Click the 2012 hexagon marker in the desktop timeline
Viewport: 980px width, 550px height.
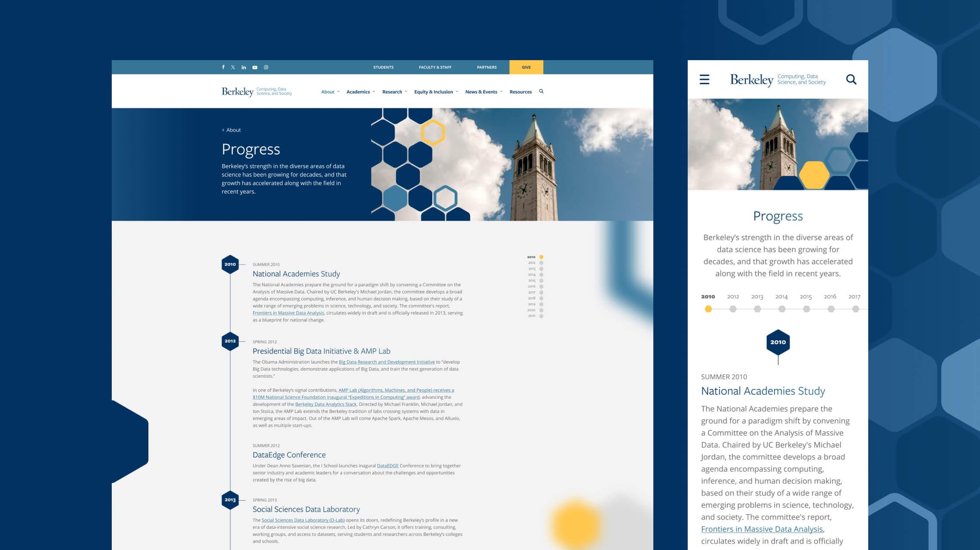230,341
